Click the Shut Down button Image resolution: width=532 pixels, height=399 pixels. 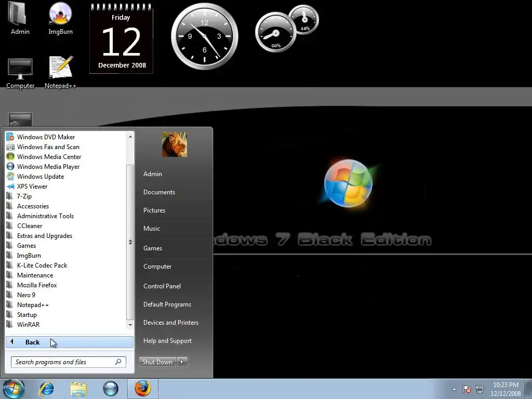click(157, 362)
